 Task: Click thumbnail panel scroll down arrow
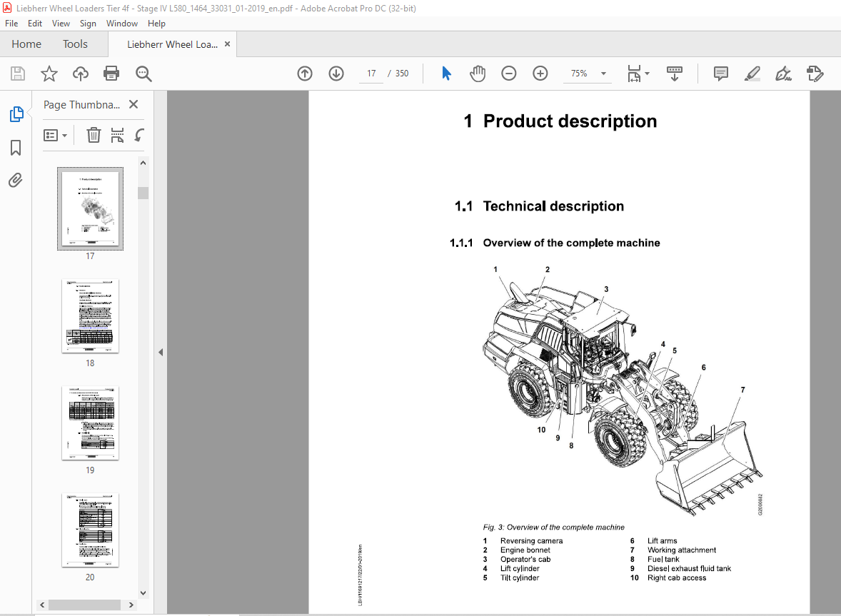click(x=143, y=593)
